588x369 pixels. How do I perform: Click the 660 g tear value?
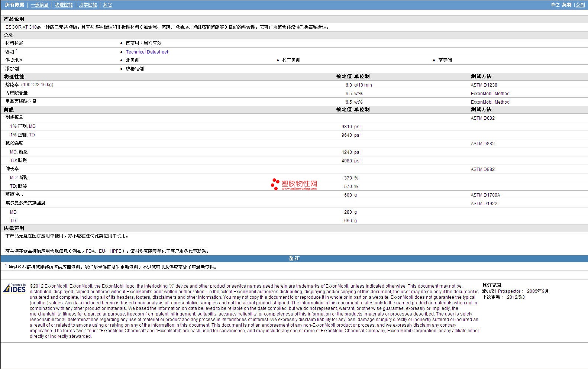pyautogui.click(x=350, y=221)
